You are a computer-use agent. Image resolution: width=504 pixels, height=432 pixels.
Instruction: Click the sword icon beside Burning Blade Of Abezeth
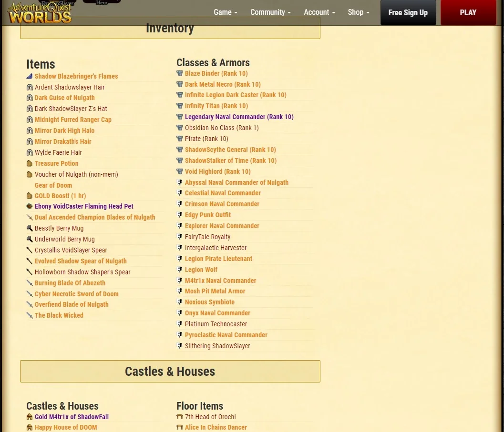point(29,283)
